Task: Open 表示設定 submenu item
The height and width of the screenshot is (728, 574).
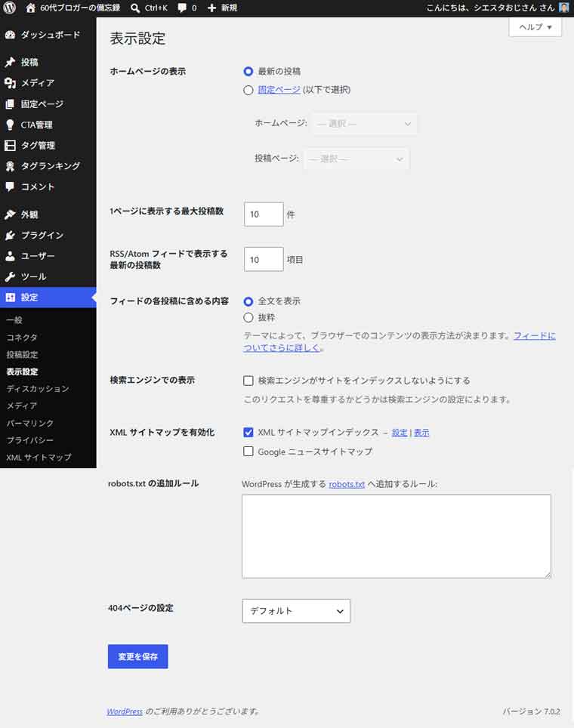Action: click(x=23, y=372)
